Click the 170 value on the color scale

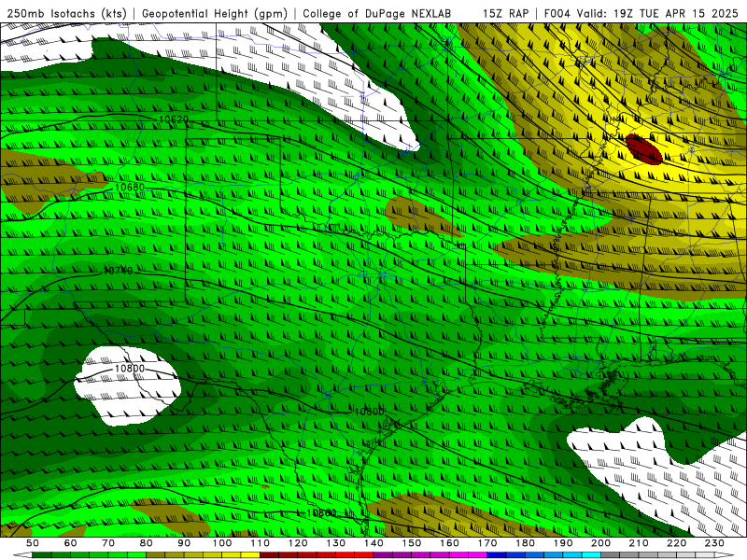point(487,543)
